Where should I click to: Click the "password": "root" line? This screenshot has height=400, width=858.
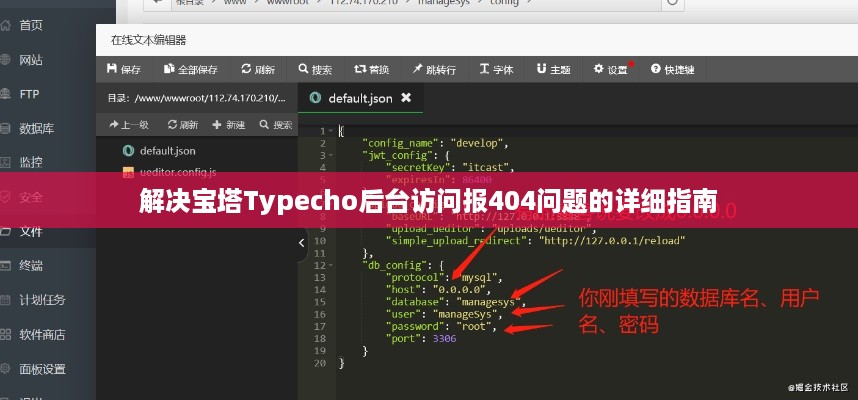click(x=441, y=327)
